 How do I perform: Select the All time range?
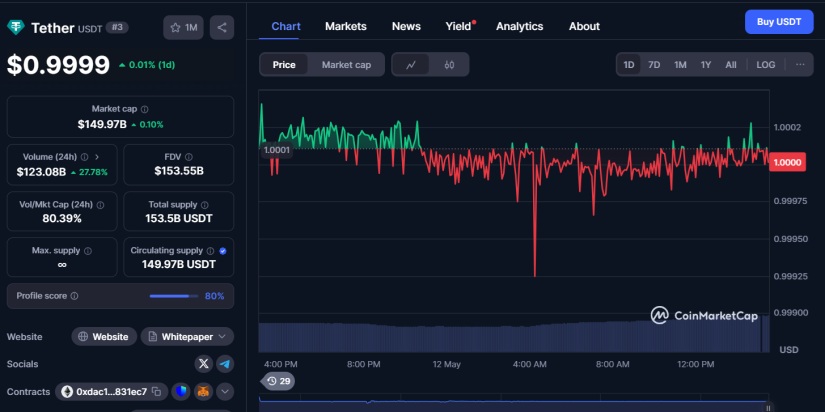731,65
